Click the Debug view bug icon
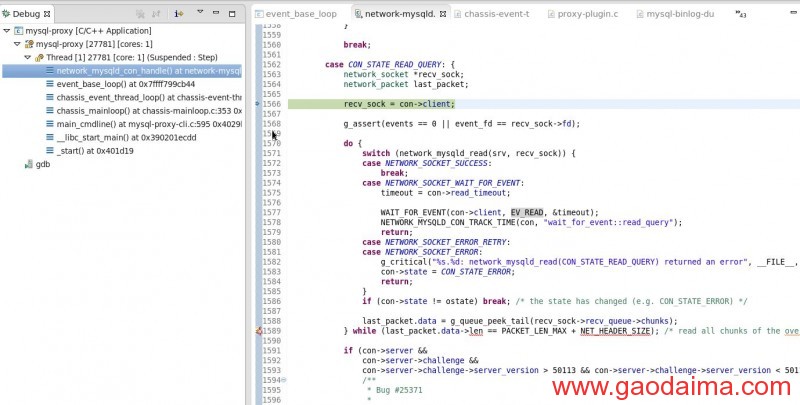 coord(6,14)
